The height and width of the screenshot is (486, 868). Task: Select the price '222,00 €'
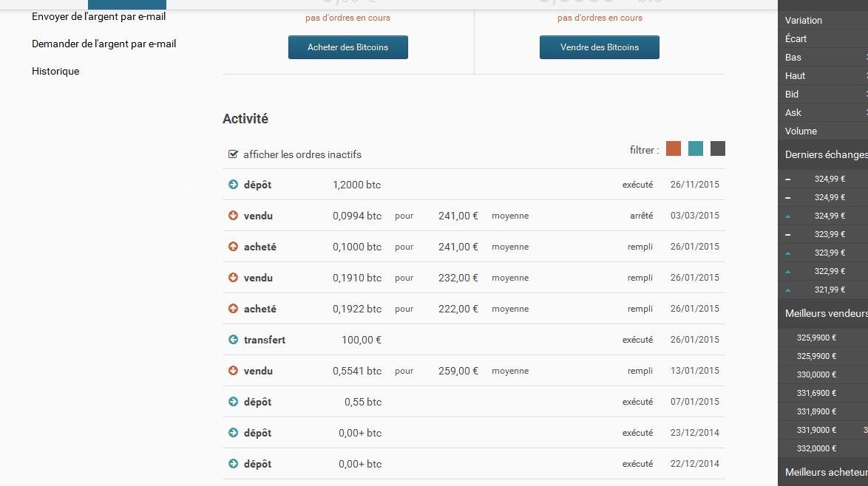pyautogui.click(x=458, y=309)
